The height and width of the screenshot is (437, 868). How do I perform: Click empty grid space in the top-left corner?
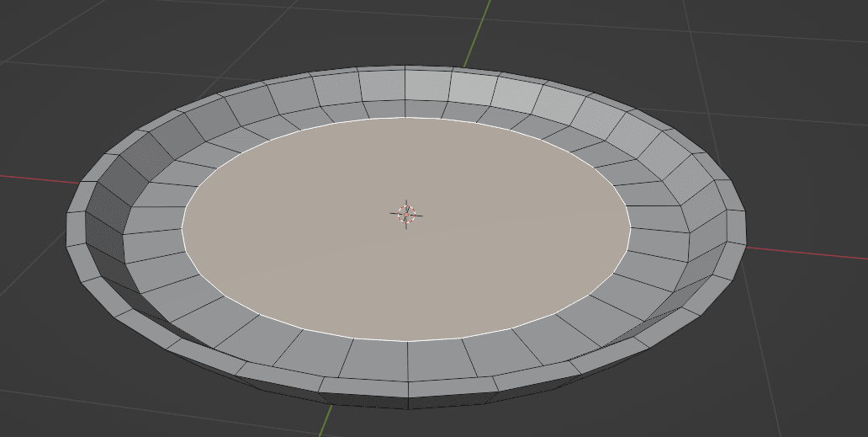click(67, 34)
